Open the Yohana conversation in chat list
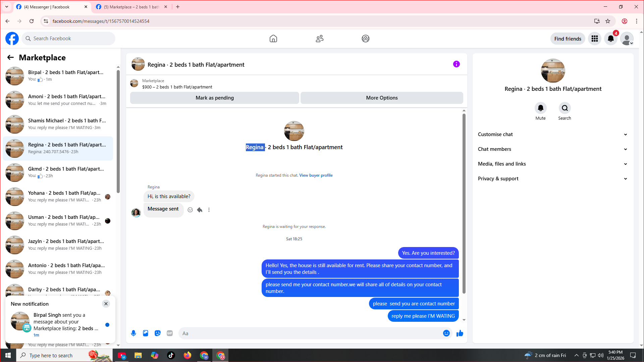The width and height of the screenshot is (644, 362). (58, 197)
